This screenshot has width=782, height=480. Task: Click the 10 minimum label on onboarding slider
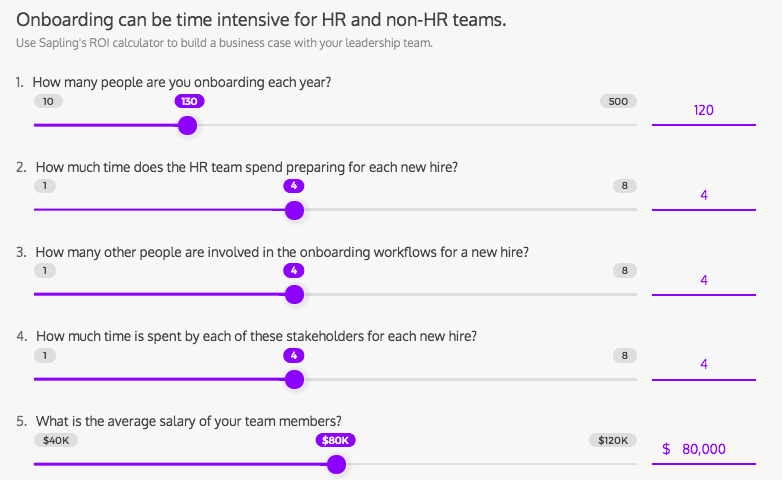click(x=48, y=101)
